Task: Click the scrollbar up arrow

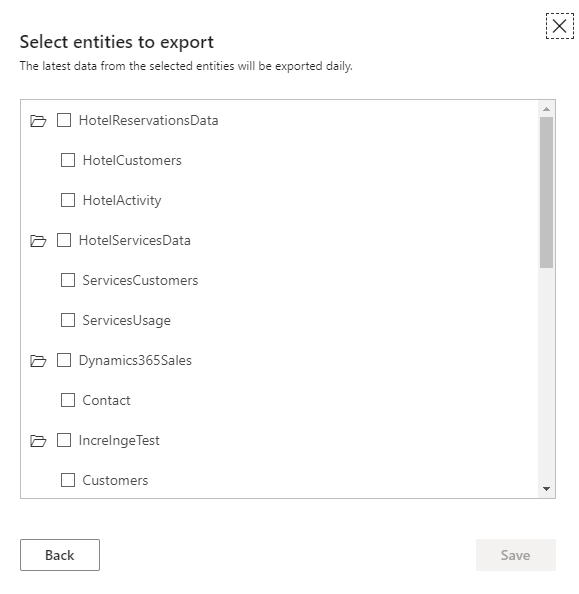Action: [546, 109]
